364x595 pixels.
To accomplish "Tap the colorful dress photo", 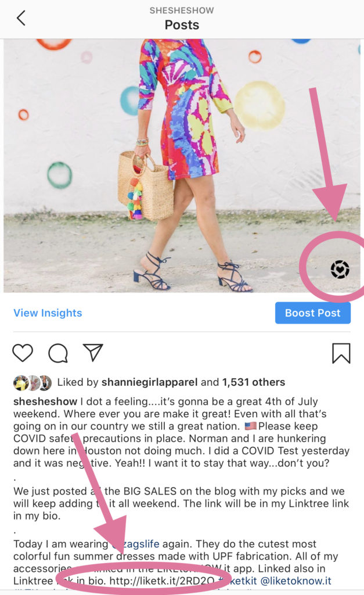I will 182,166.
